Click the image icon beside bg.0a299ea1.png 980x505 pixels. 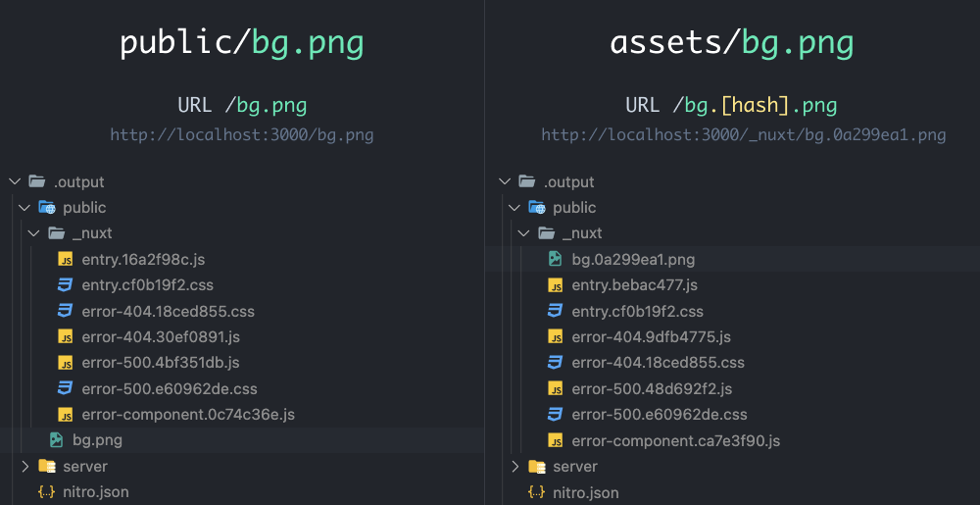coord(555,259)
